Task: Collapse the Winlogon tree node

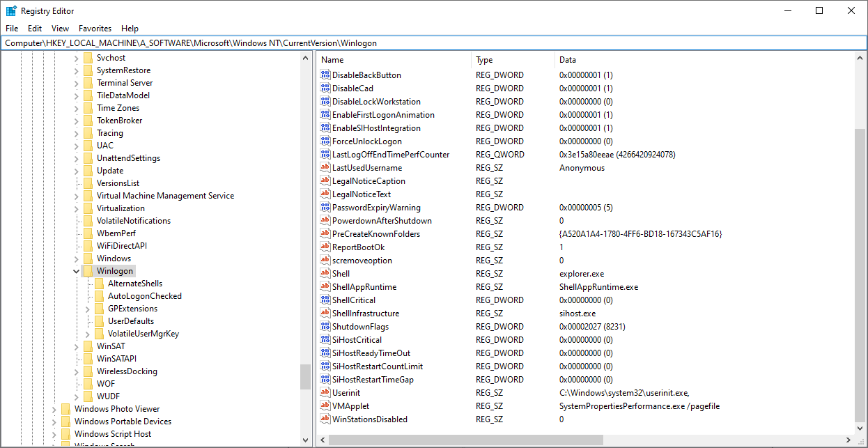Action: (x=77, y=271)
